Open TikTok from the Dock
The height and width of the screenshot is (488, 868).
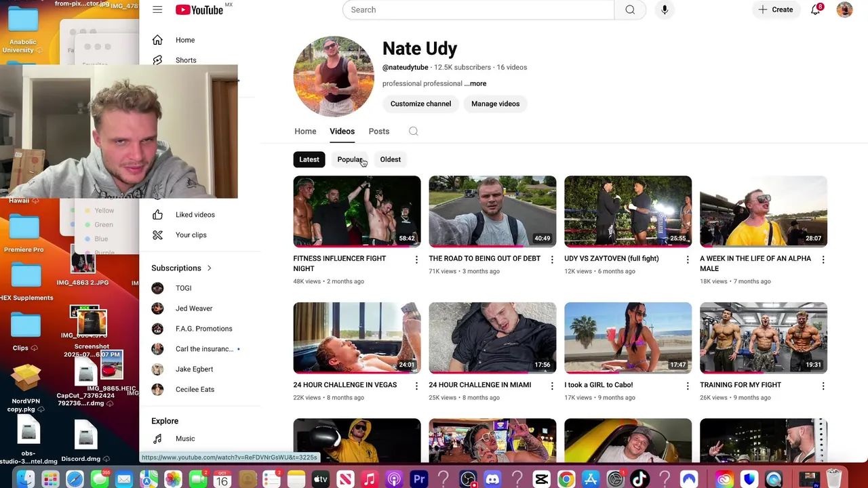click(x=639, y=479)
